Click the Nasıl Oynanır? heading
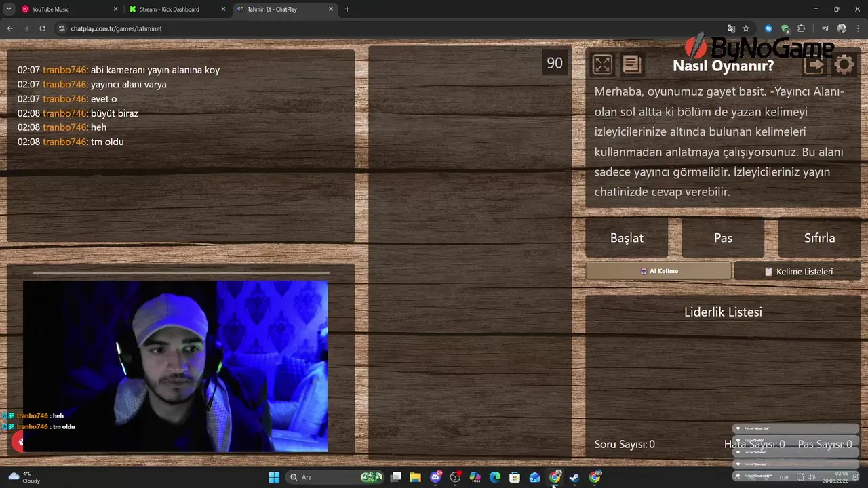This screenshot has width=868, height=488. (x=723, y=66)
